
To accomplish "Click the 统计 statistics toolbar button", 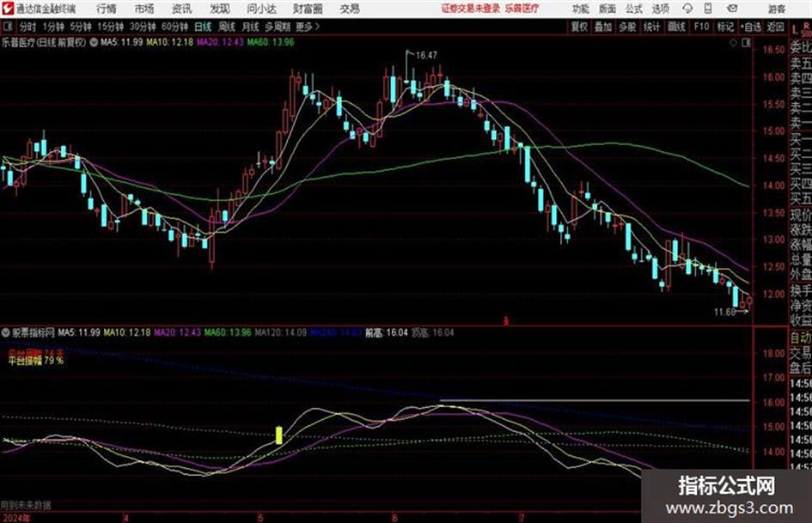I will click(651, 27).
